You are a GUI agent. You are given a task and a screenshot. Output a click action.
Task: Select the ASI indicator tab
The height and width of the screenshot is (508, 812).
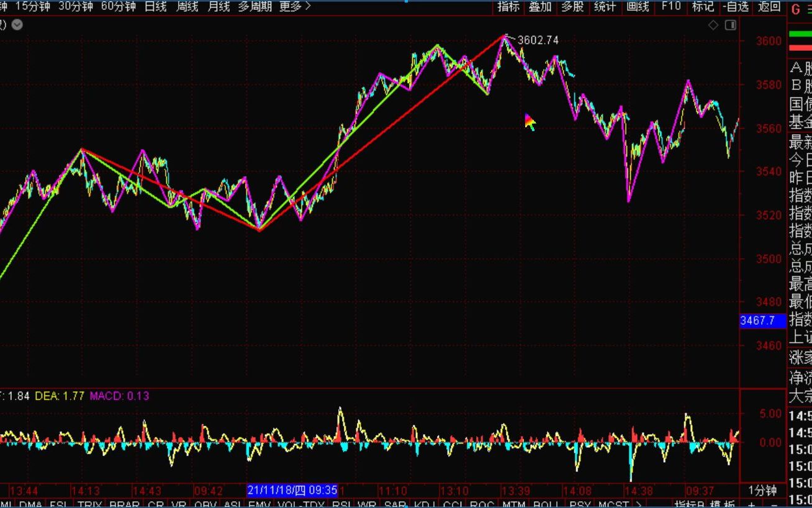(x=233, y=505)
